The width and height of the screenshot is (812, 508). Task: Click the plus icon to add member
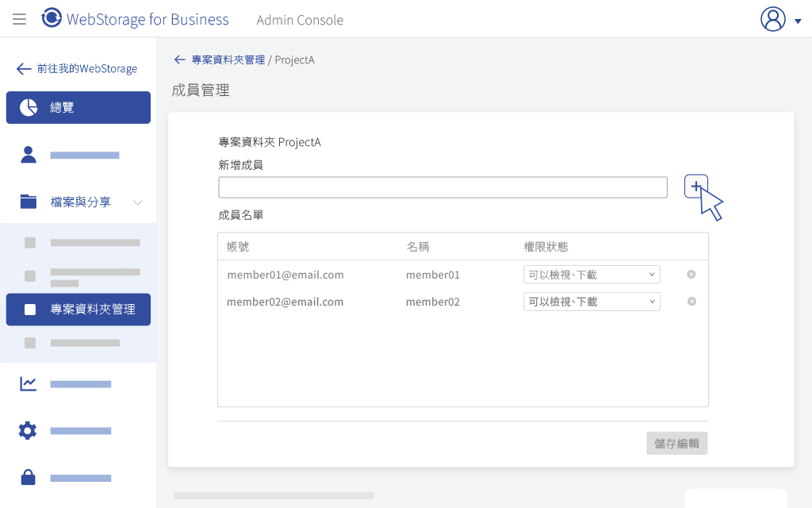(696, 187)
